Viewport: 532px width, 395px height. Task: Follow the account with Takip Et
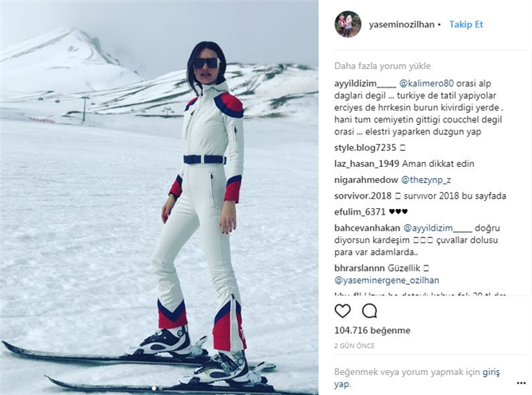466,25
